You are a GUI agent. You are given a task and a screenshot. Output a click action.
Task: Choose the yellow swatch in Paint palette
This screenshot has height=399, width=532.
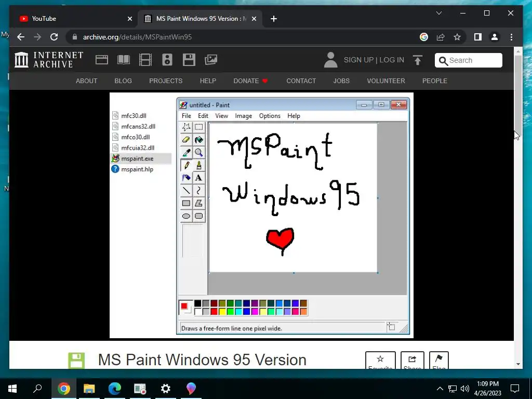[x=222, y=312]
